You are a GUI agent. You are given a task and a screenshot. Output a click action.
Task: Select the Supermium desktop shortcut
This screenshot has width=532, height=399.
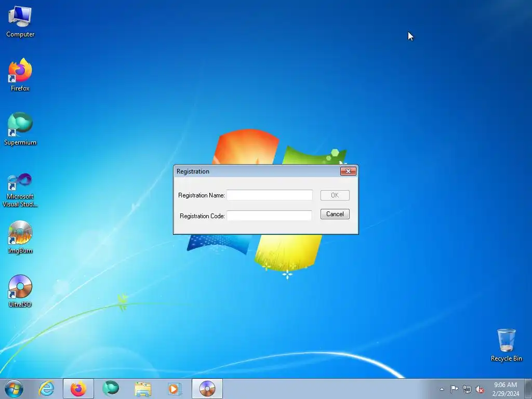[x=20, y=129]
